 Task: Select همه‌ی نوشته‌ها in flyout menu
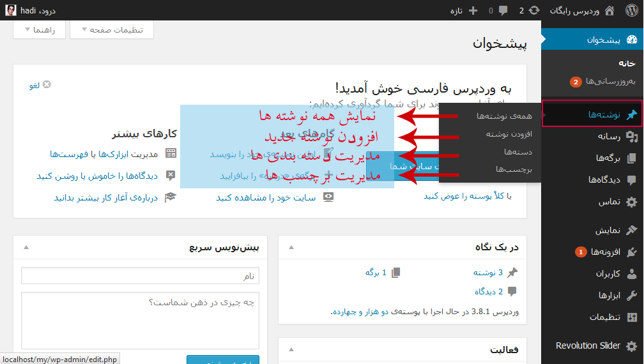point(504,116)
